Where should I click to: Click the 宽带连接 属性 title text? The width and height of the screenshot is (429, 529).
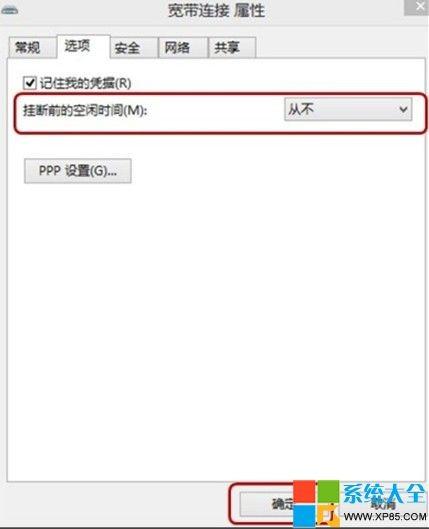click(x=217, y=11)
